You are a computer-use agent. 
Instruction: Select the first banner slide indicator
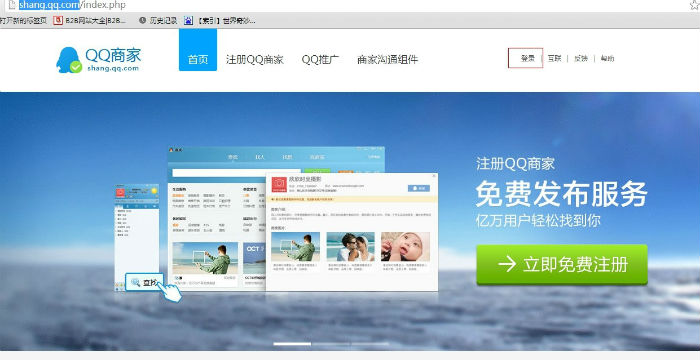[292, 344]
